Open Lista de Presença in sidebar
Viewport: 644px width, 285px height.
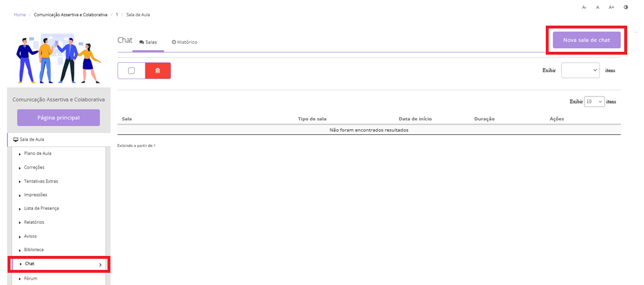[41, 208]
